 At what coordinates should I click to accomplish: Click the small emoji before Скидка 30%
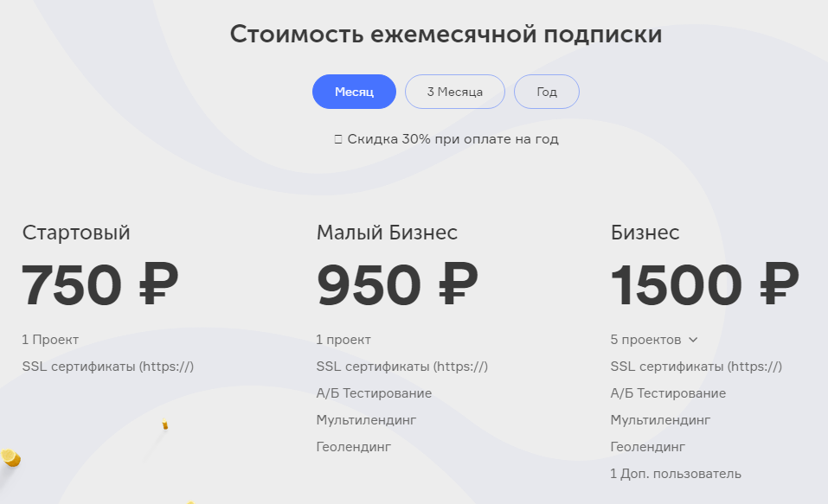(338, 139)
